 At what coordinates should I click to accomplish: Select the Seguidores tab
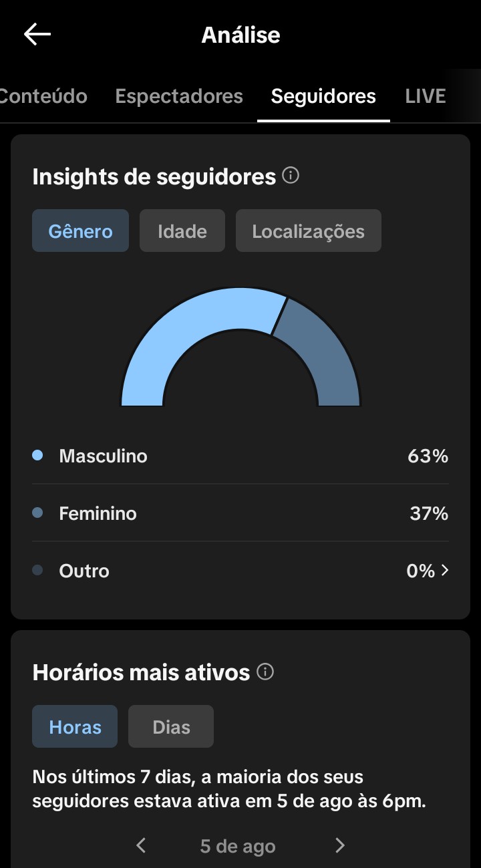coord(323,96)
